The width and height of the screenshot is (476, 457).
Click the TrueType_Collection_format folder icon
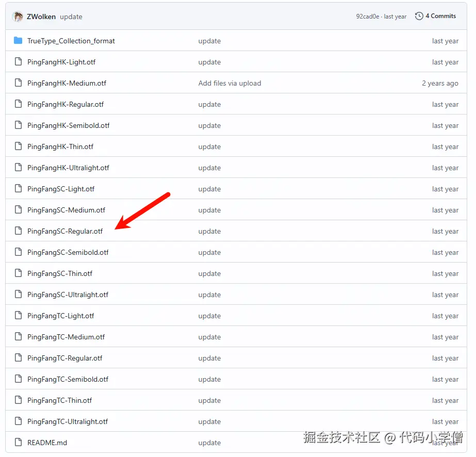coord(18,40)
